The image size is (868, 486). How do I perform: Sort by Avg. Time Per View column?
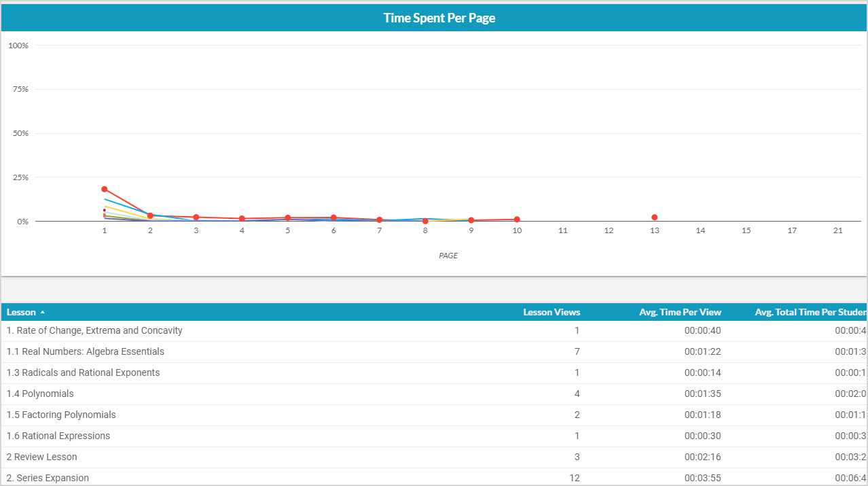click(679, 313)
